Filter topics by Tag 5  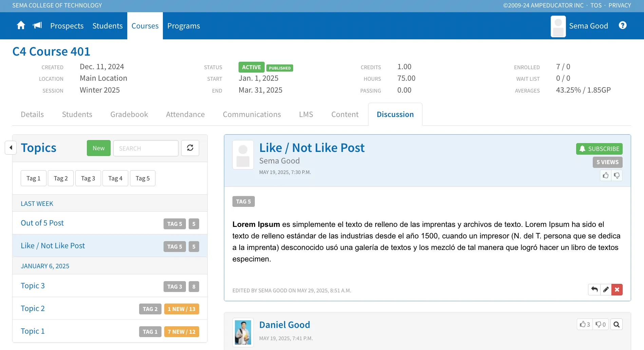click(x=143, y=178)
